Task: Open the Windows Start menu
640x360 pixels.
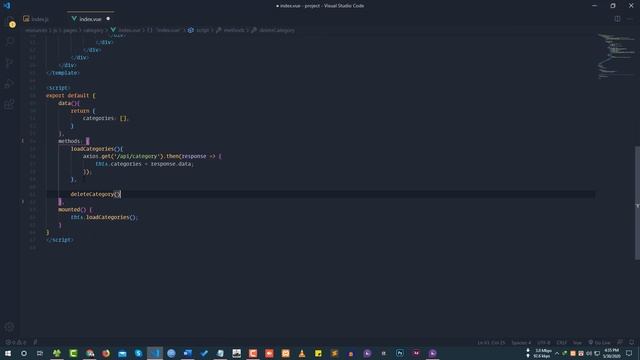Action: 8,353
